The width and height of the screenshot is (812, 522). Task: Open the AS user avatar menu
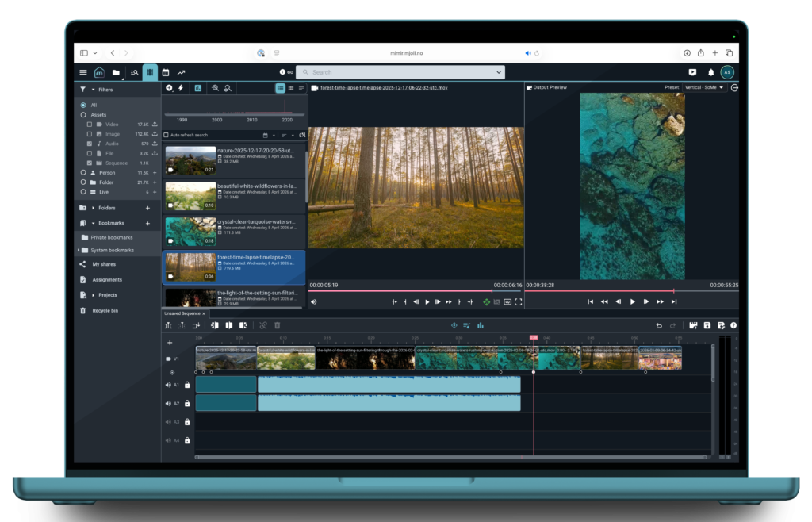click(727, 72)
